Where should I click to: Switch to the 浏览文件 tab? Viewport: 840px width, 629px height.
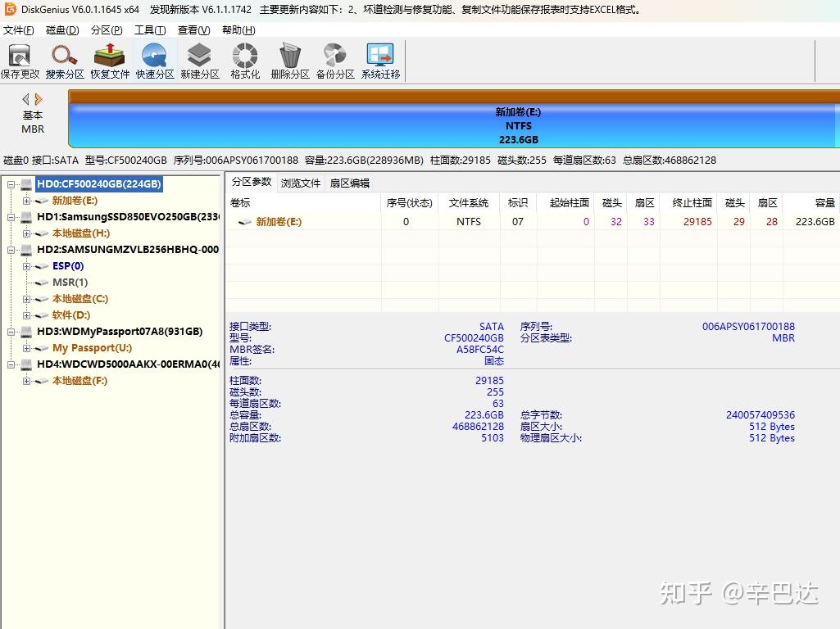pyautogui.click(x=301, y=183)
